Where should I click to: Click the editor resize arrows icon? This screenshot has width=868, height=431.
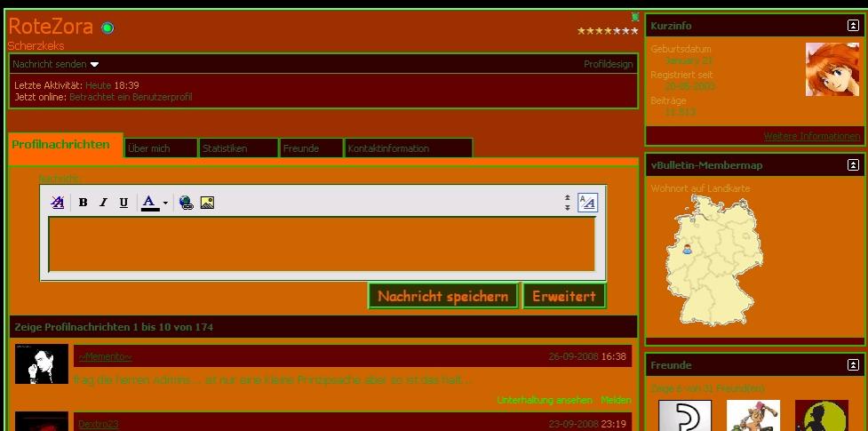(x=567, y=203)
